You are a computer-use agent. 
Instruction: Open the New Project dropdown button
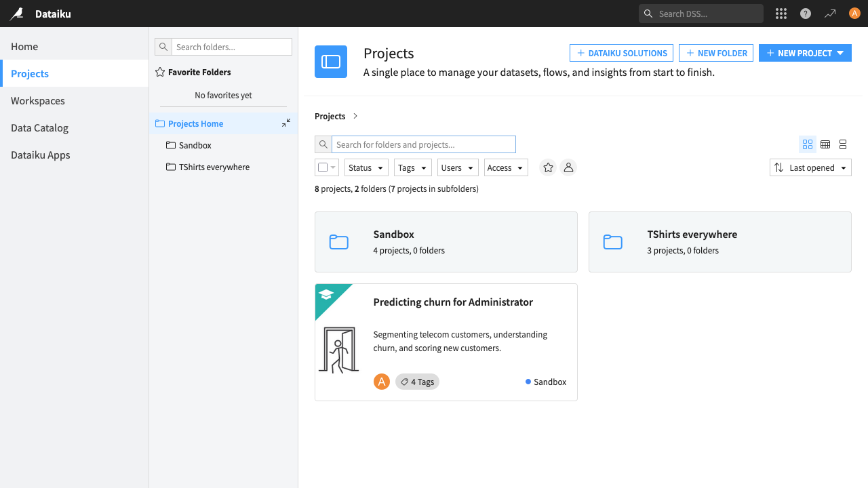coord(805,53)
